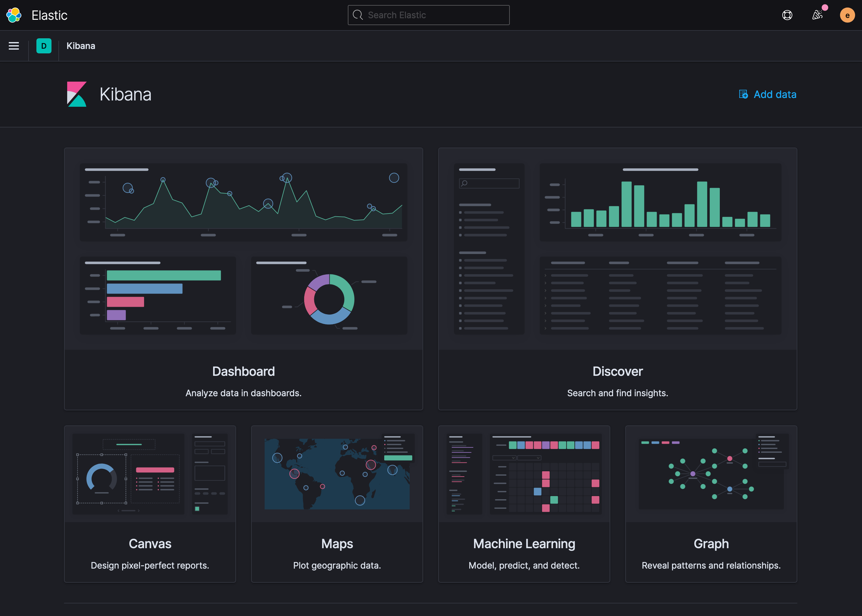Open the Canvas card title
This screenshot has height=616, width=862.
(x=150, y=543)
